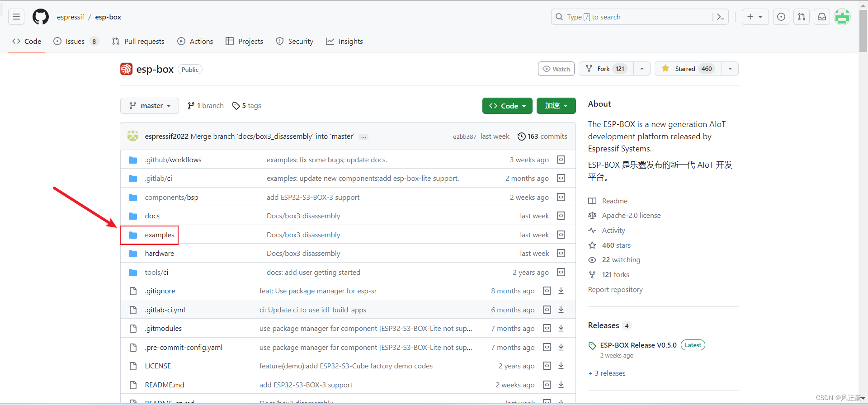The image size is (868, 405).
Task: Fork the repository
Action: [x=606, y=69]
